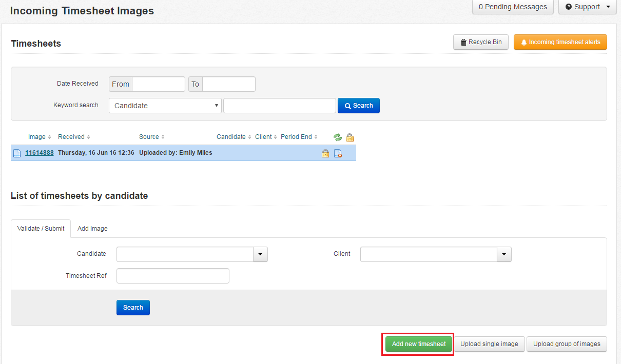Click the Date Received To field
Image resolution: width=621 pixels, height=364 pixels.
tap(229, 84)
